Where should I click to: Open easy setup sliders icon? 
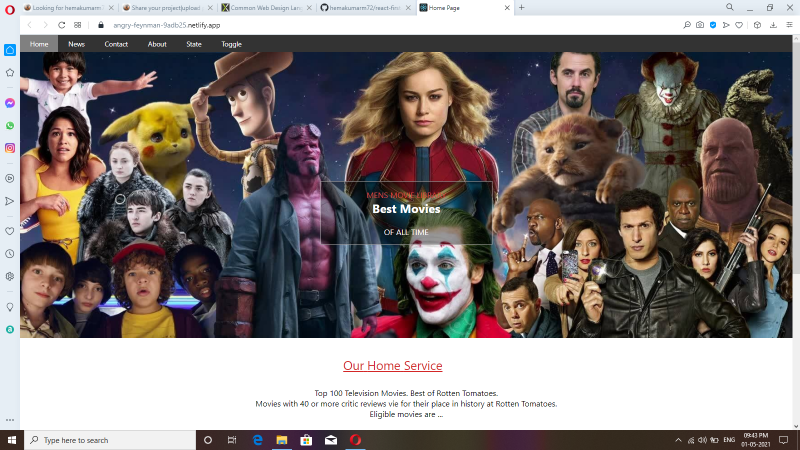coord(789,25)
